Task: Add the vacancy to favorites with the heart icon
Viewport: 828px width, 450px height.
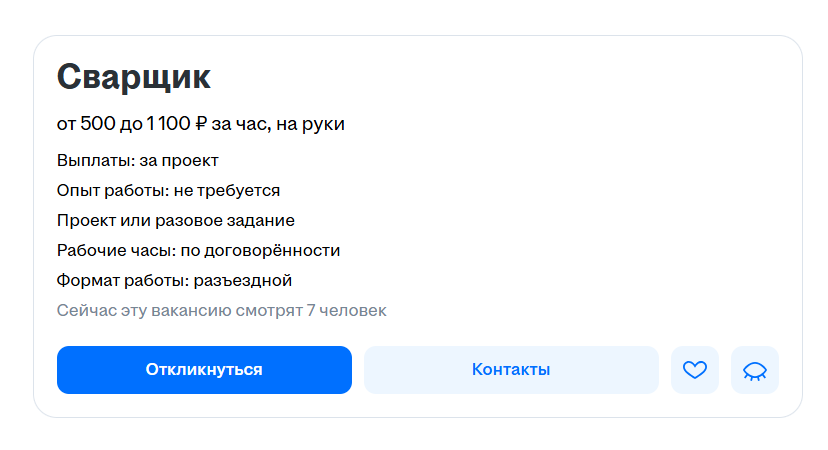Action: coord(694,370)
